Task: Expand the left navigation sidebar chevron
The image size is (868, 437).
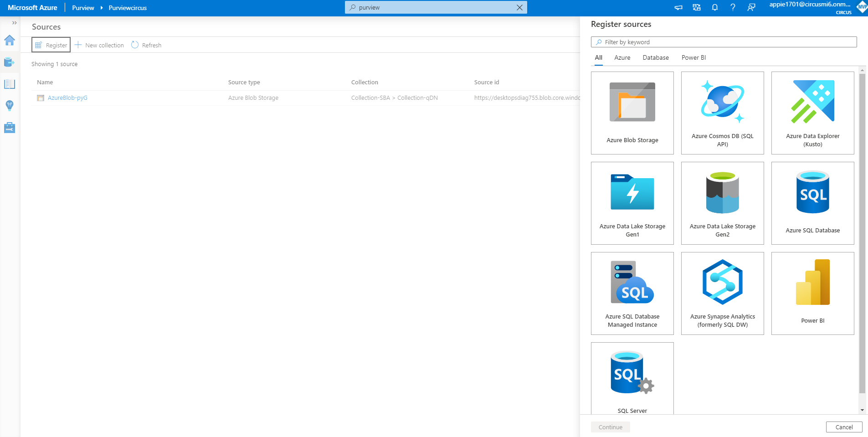Action: point(14,23)
